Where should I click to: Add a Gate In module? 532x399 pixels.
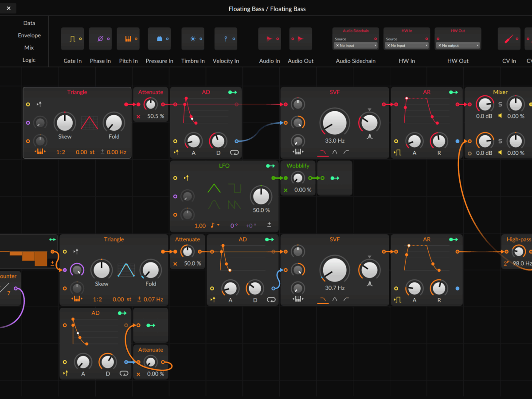pyautogui.click(x=72, y=39)
